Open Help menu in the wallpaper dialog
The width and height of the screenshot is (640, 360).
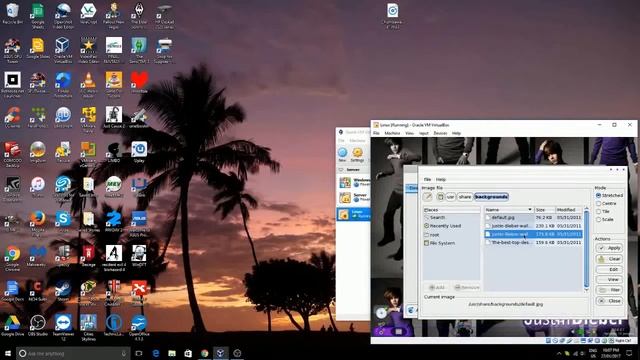pos(440,179)
